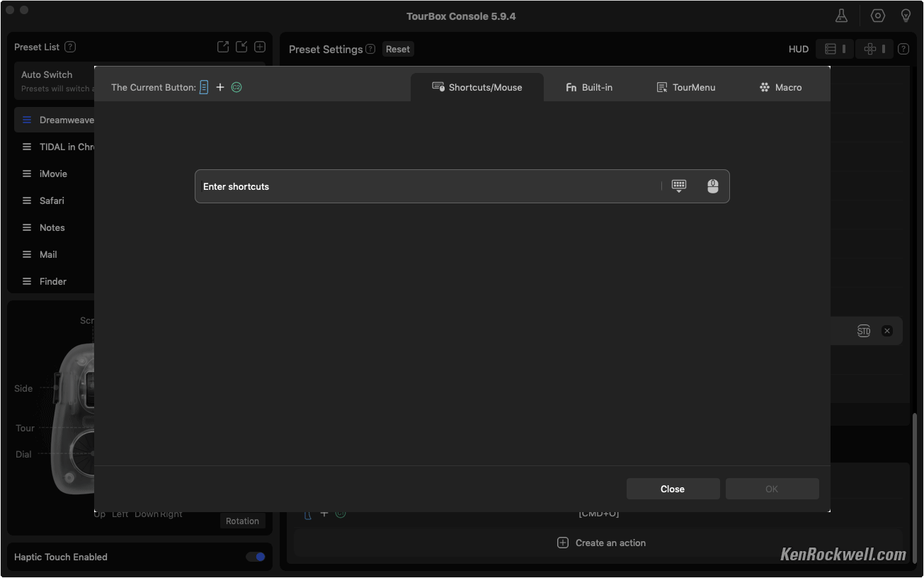
Task: Click the STD icon in the action row
Action: 863,331
